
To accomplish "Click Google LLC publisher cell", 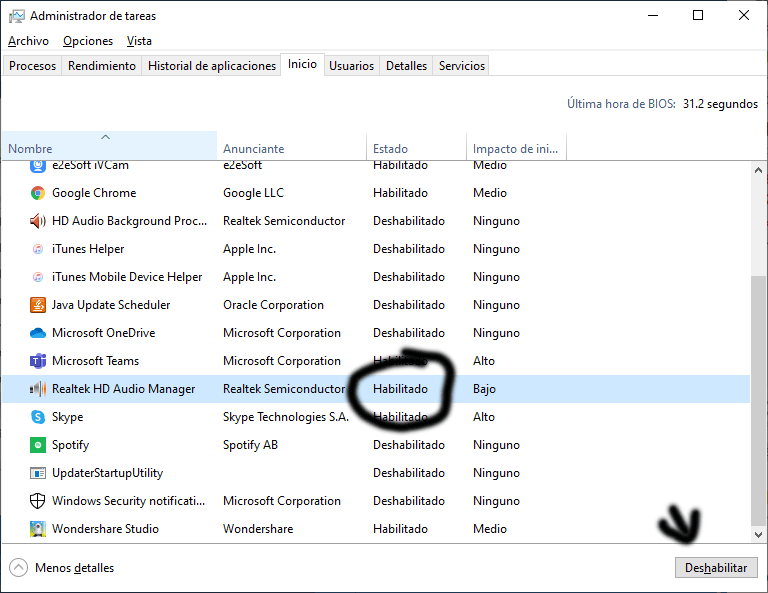I will [253, 193].
